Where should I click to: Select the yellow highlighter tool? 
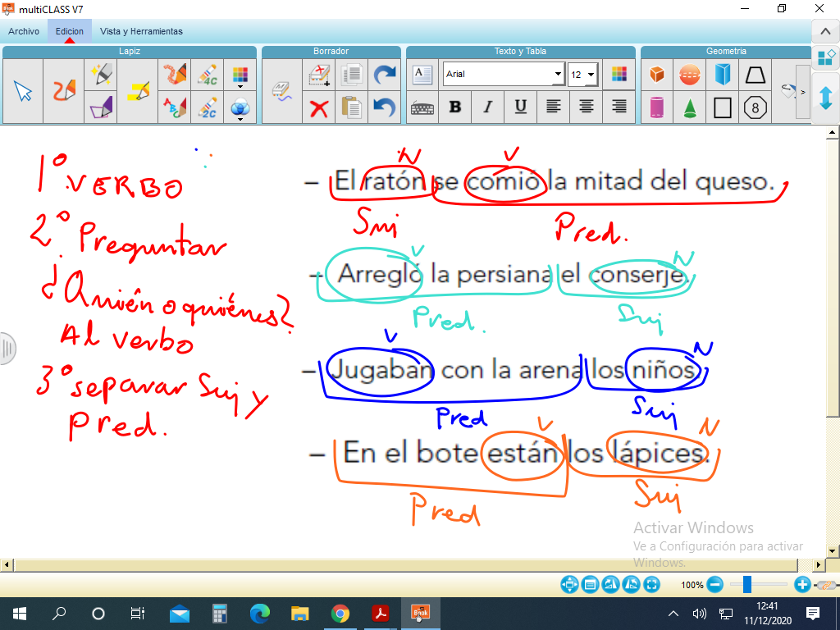coord(138,91)
